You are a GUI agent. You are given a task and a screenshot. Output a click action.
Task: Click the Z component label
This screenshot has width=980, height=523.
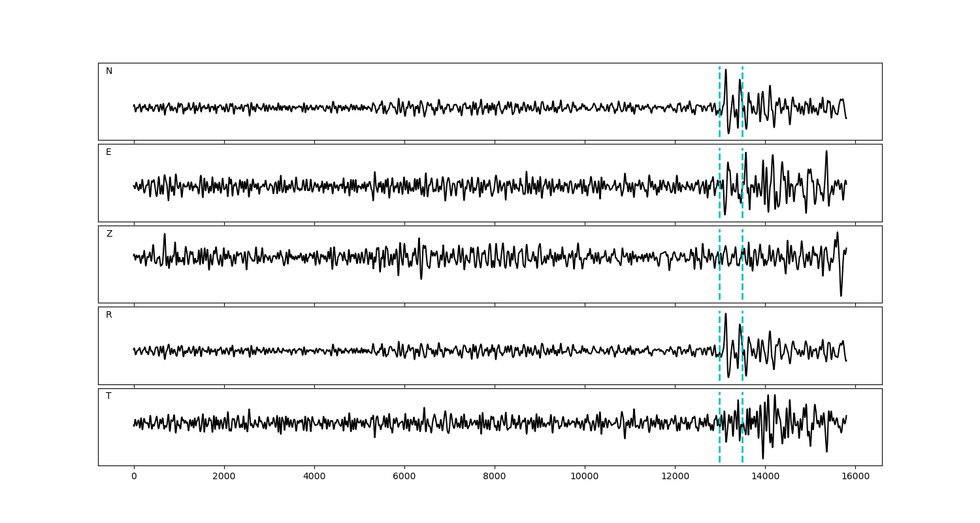pyautogui.click(x=109, y=234)
